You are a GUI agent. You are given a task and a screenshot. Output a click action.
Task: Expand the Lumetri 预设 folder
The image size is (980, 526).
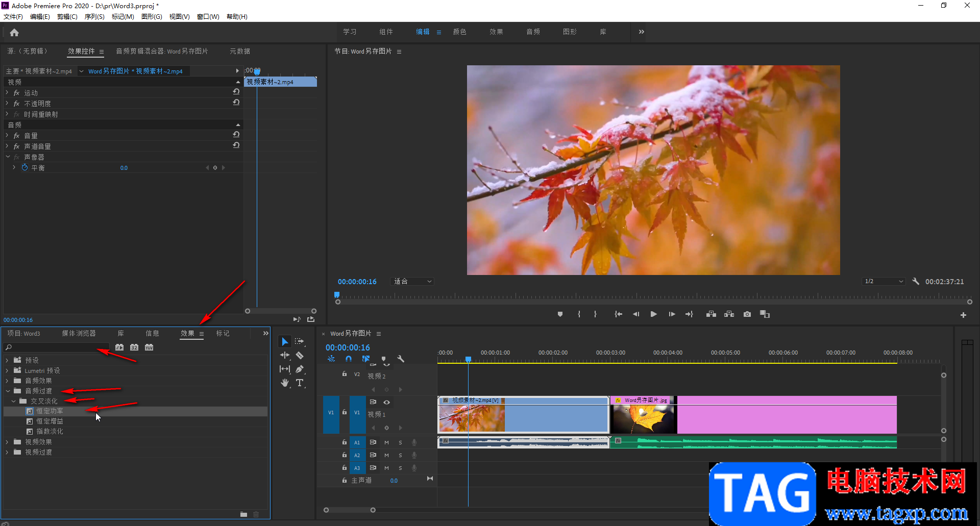pos(7,370)
